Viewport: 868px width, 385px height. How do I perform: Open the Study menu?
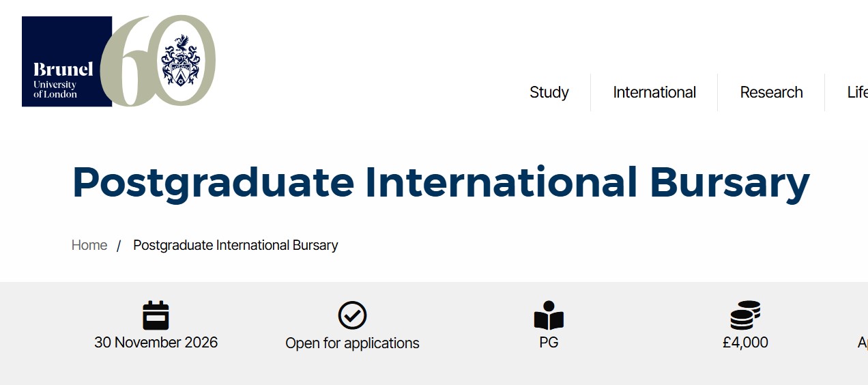[x=549, y=92]
